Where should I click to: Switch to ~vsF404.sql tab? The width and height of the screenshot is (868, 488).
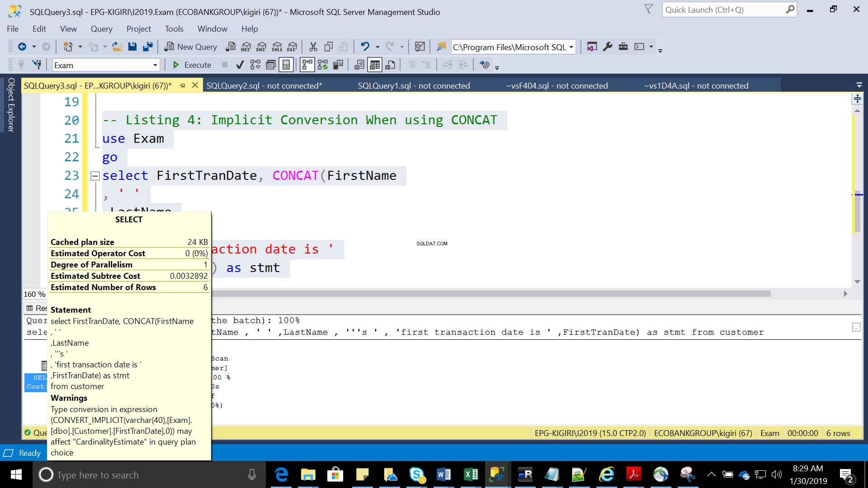click(557, 85)
